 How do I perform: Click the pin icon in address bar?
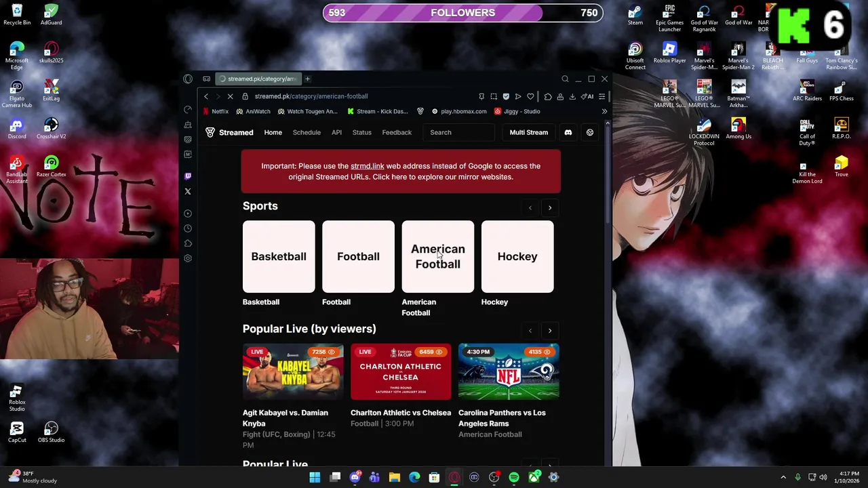click(481, 96)
